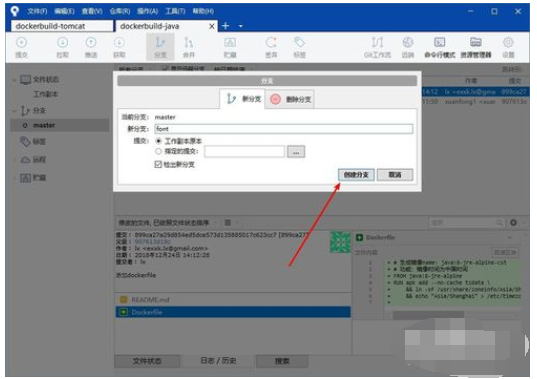Image resolution: width=537 pixels, height=379 pixels.
Task: Switch to the 文件状态 bottom tab
Action: coord(147,361)
